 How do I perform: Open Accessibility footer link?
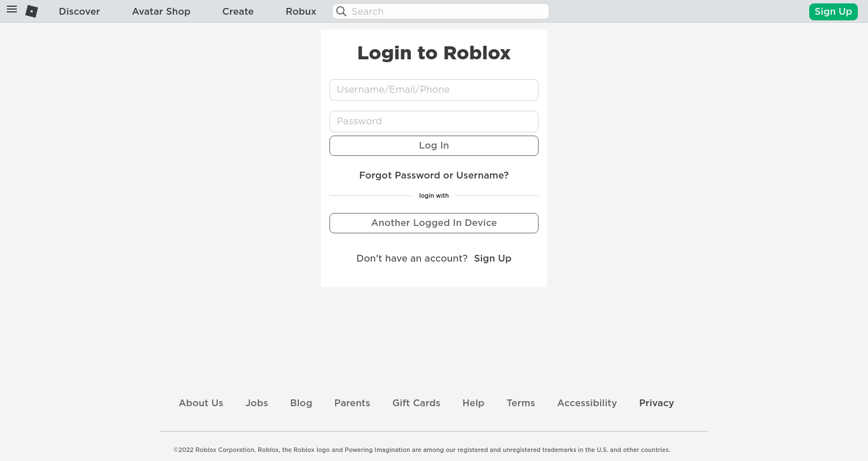[x=587, y=403]
